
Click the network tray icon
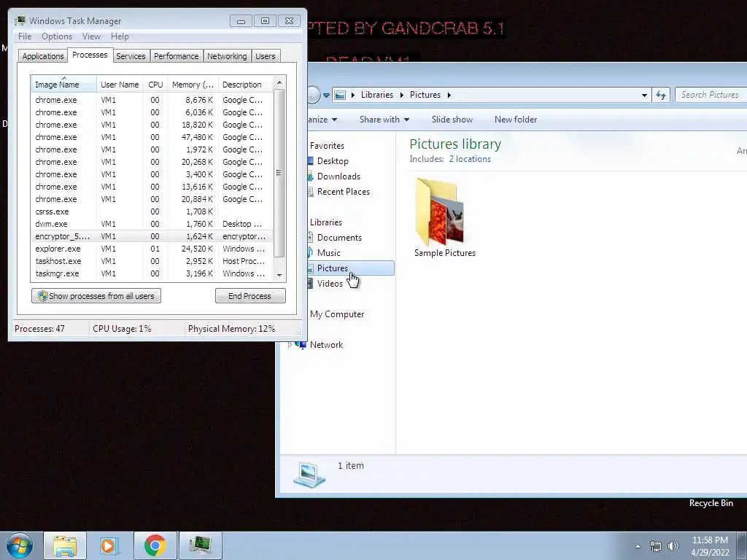click(656, 546)
